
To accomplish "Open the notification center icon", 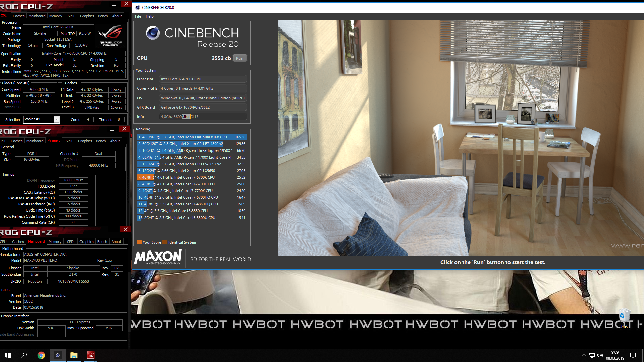I will (633, 355).
